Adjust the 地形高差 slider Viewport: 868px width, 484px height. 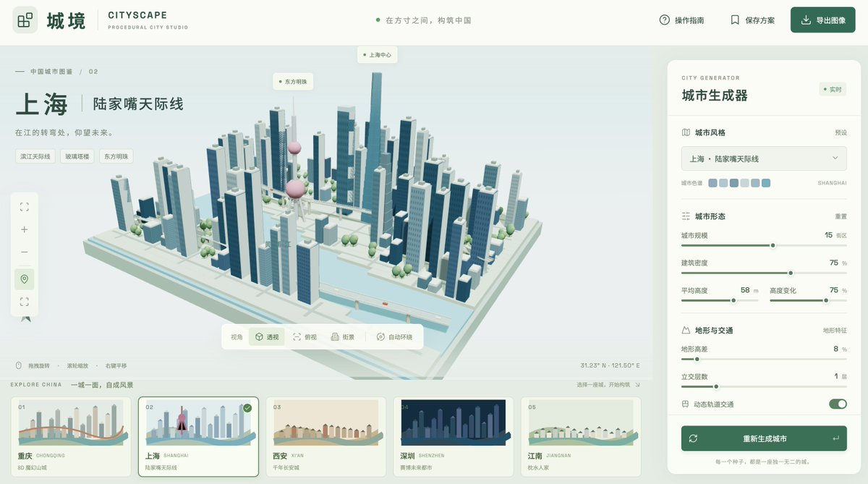click(x=764, y=359)
